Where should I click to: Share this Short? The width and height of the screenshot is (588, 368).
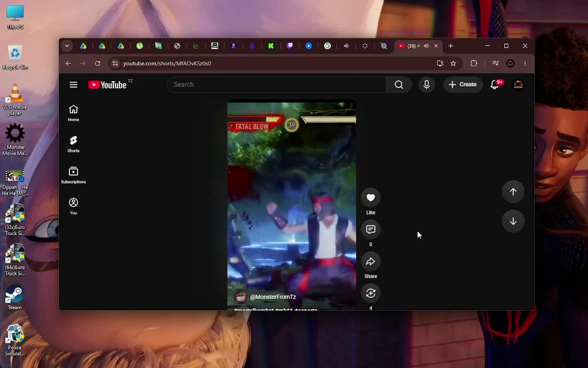pyautogui.click(x=371, y=261)
